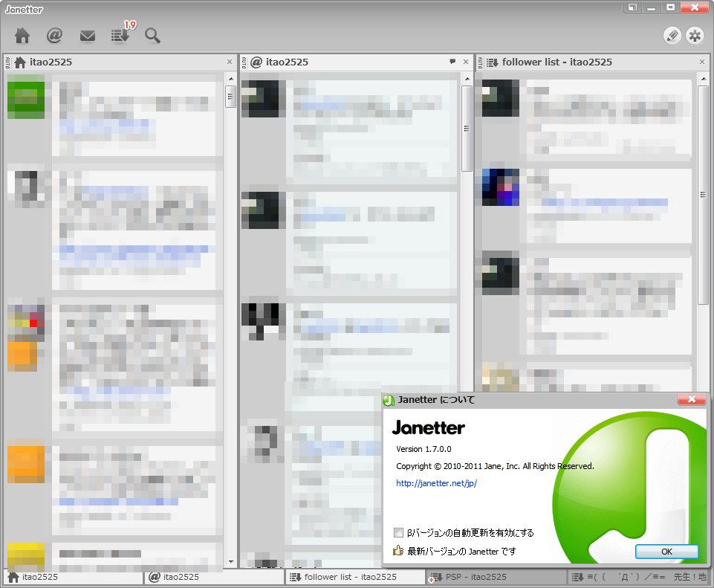
Task: Switch to follower list - itao2525 bottom tab
Action: (356, 577)
